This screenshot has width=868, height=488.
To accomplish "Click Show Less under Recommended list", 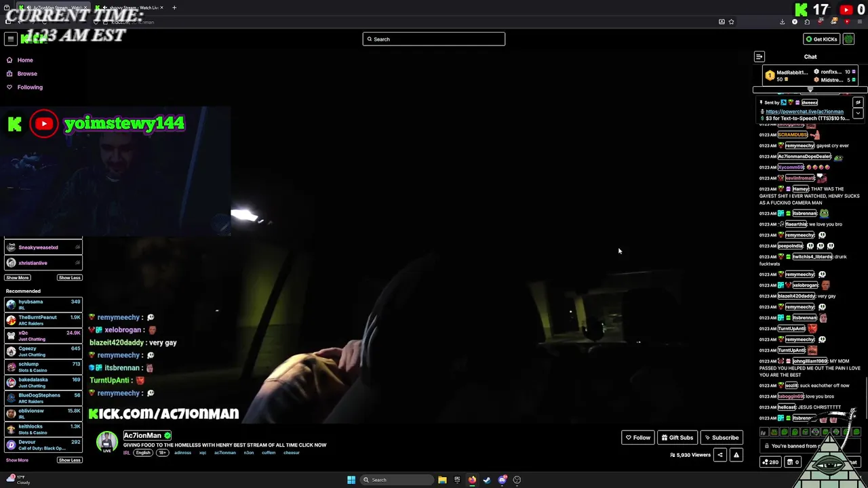I will [69, 460].
